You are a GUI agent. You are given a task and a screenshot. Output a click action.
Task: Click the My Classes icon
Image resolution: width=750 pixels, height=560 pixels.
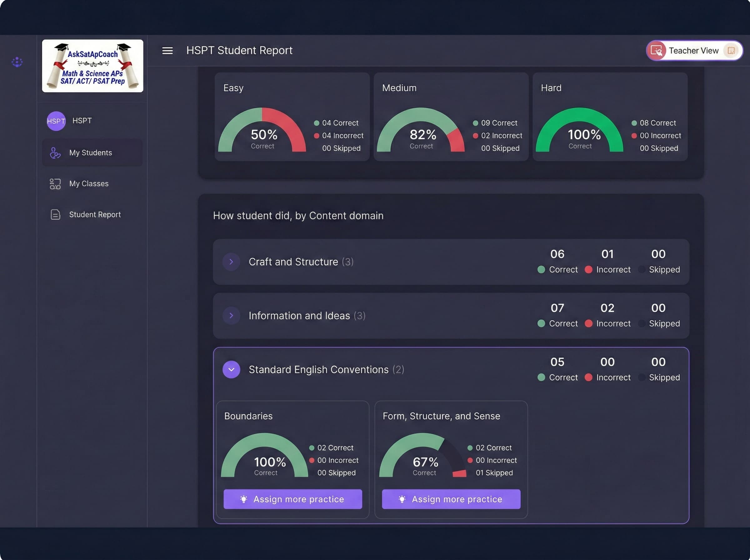[55, 184]
